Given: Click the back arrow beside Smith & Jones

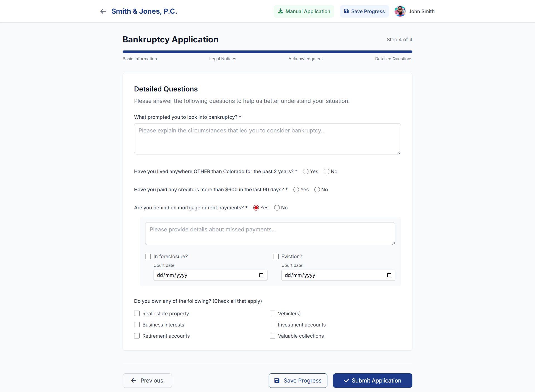Looking at the screenshot, I should (x=103, y=11).
